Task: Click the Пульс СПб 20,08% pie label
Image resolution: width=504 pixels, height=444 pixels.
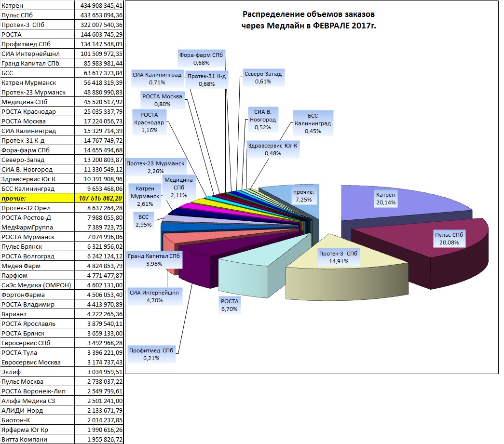Action: [449, 238]
